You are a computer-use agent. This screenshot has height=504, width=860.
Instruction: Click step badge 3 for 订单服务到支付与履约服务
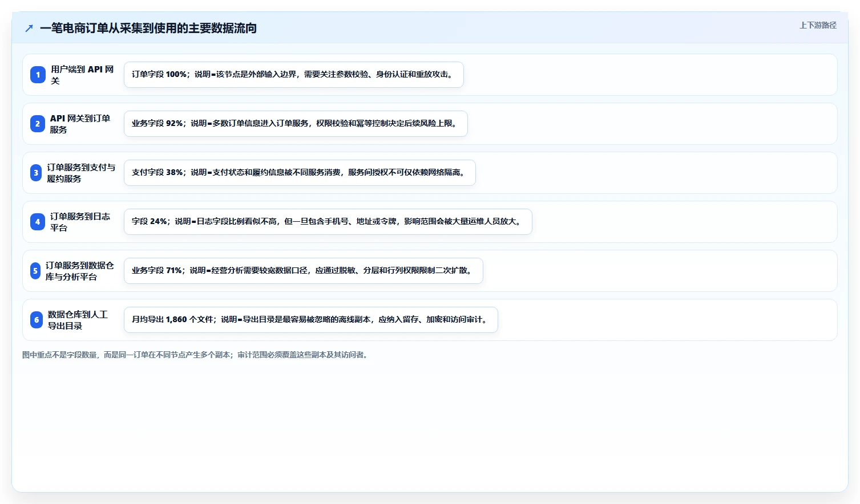(36, 173)
